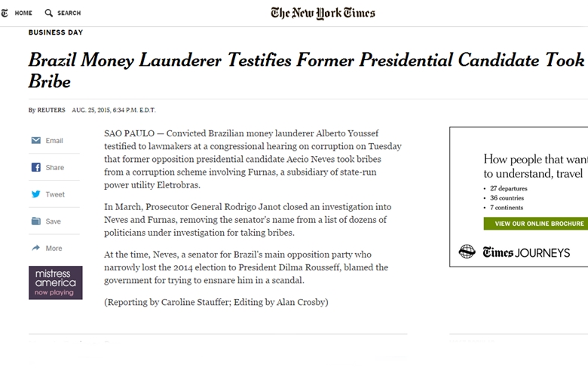Open the Business Day section link
Viewport: 588px width, 369px height.
pyautogui.click(x=56, y=32)
